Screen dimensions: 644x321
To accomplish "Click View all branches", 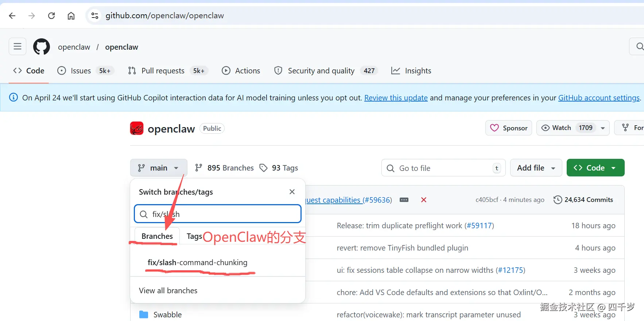I will coord(168,290).
